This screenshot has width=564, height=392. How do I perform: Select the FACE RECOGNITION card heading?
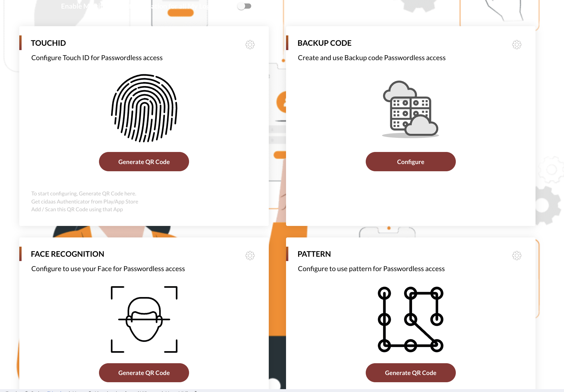[67, 254]
